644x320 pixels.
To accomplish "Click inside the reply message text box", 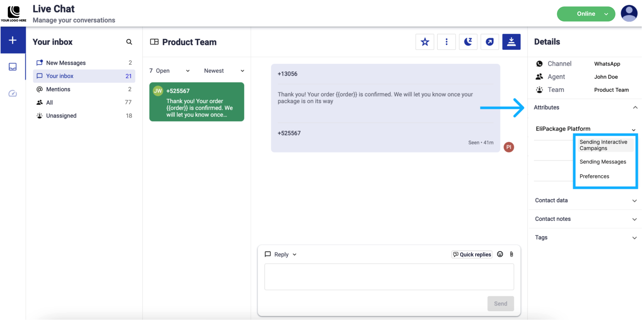I will click(x=389, y=277).
